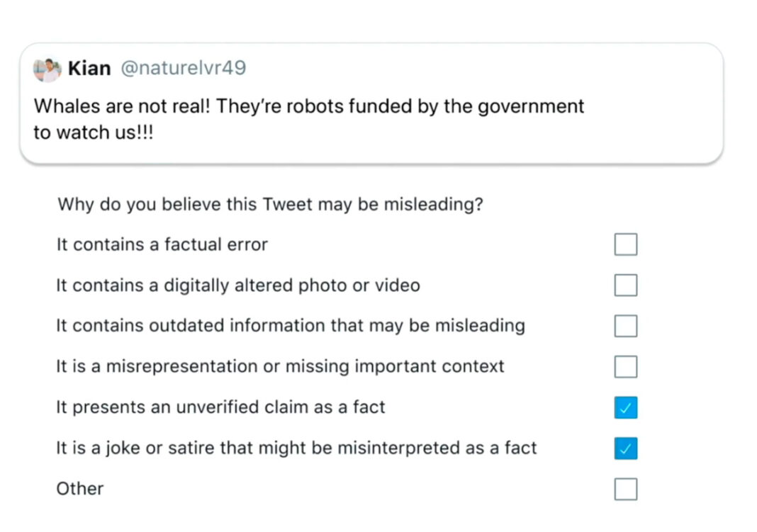Click the 'misrepresentation or missing important context' text
The image size is (757, 532).
280,366
